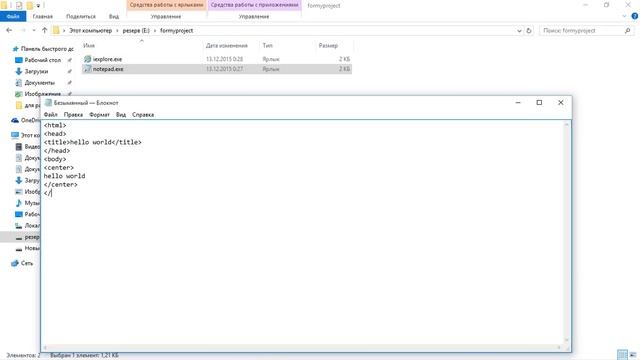Close the Notepad window

coord(561,102)
